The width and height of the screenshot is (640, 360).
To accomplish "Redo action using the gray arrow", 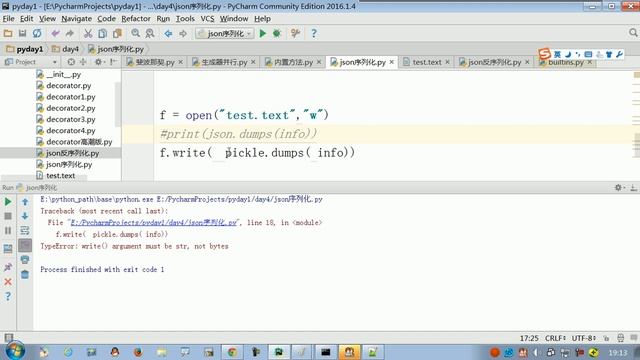I will tap(70, 33).
